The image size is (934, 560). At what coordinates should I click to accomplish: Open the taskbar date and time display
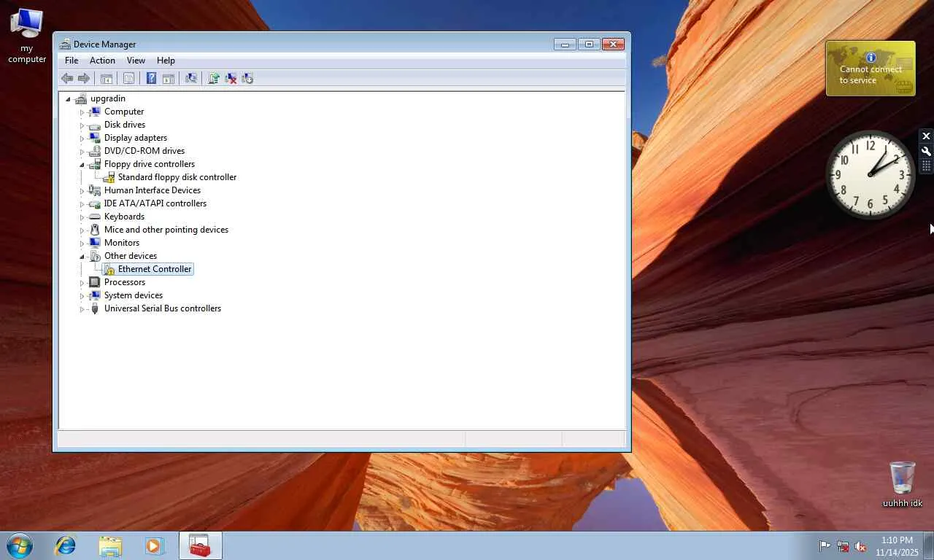pos(897,546)
